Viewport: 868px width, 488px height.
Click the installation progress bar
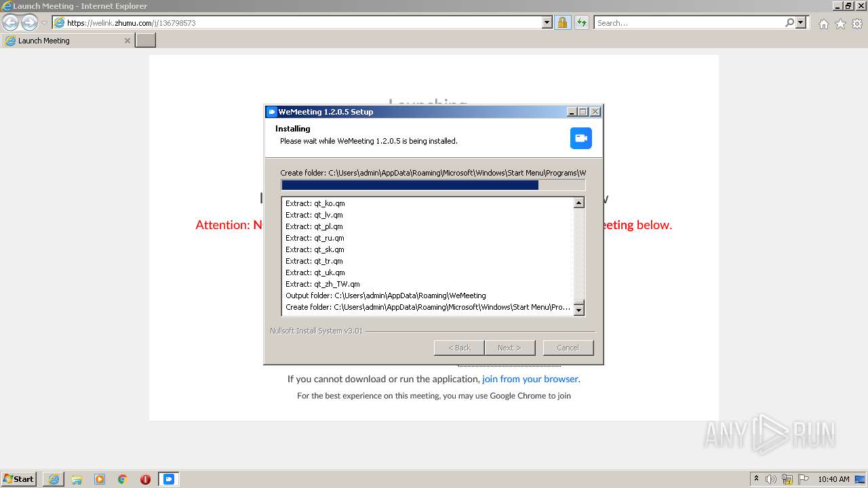pos(433,185)
